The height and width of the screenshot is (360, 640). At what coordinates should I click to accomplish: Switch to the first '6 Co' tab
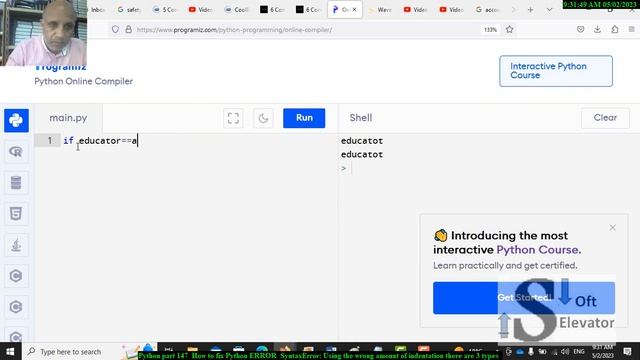click(272, 9)
